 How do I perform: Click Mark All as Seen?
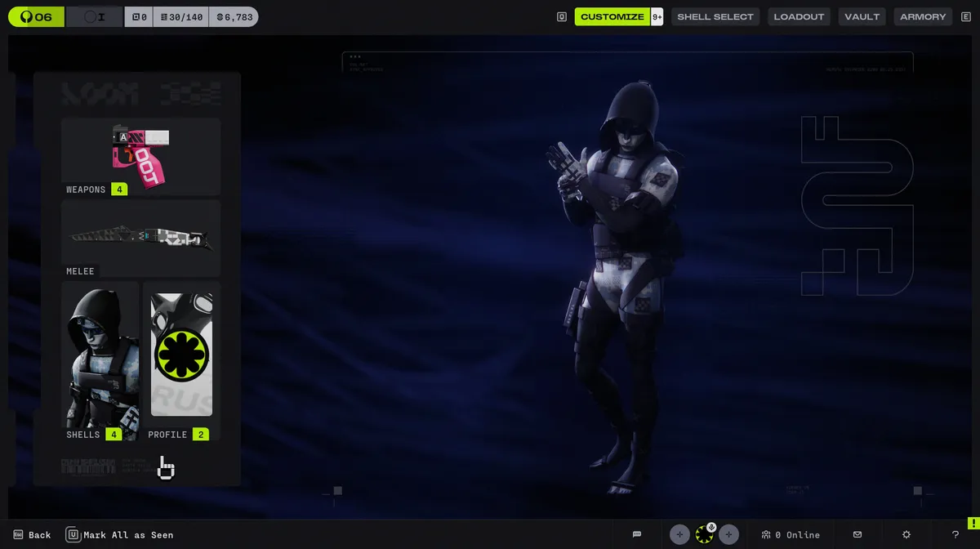coord(127,534)
